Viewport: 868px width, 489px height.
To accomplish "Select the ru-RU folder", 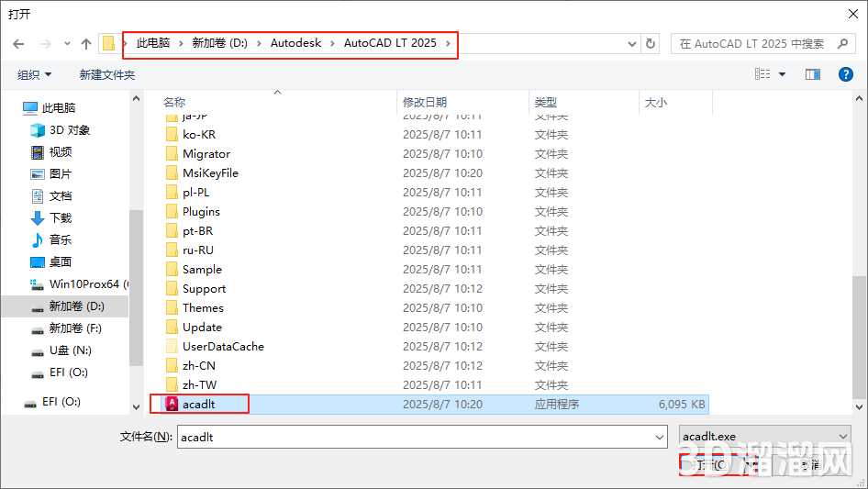I will click(x=197, y=250).
